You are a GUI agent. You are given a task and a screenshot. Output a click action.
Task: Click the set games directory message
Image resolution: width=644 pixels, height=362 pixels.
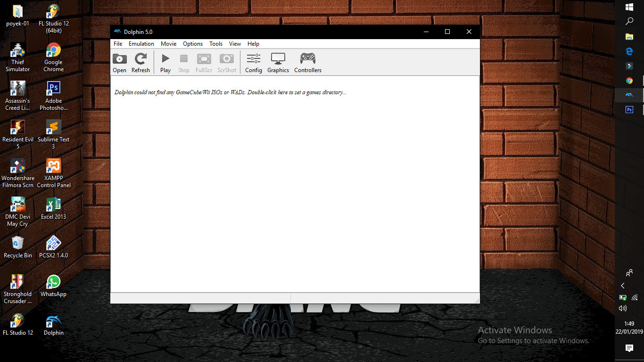click(x=230, y=92)
